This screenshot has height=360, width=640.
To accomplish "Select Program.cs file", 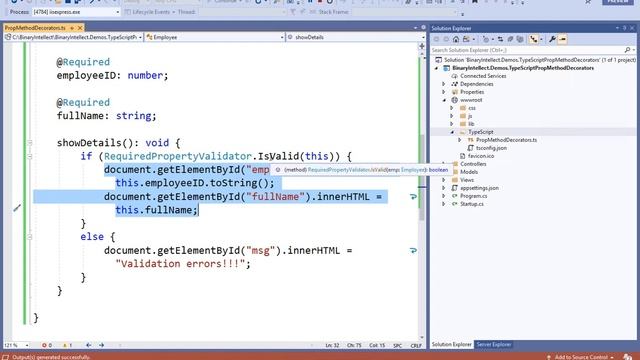I will pyautogui.click(x=473, y=196).
